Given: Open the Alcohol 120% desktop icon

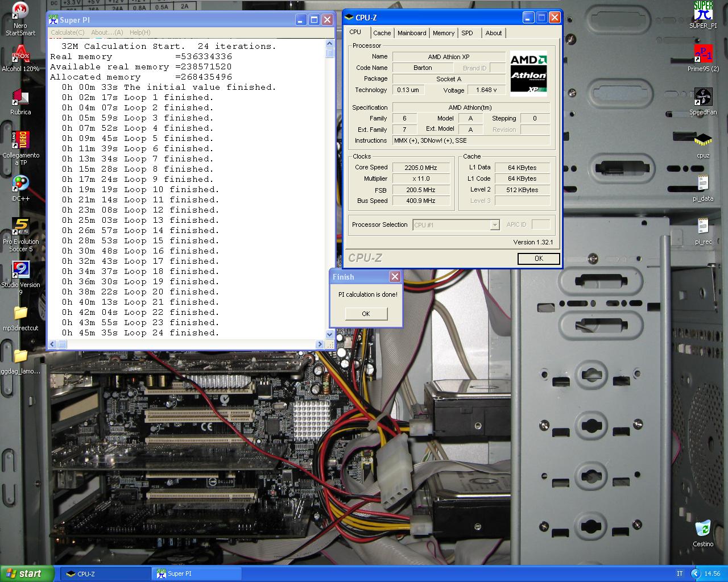Looking at the screenshot, I should click(20, 59).
